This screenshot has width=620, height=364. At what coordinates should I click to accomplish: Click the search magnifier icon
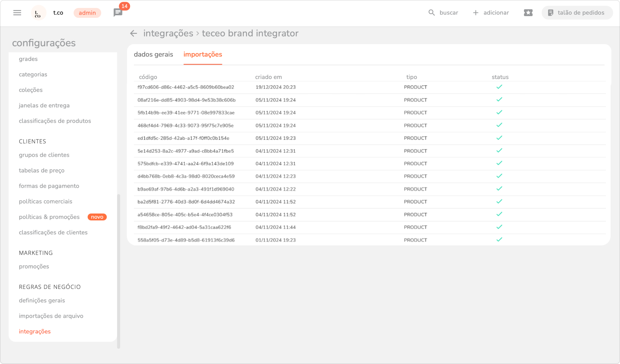coord(431,13)
